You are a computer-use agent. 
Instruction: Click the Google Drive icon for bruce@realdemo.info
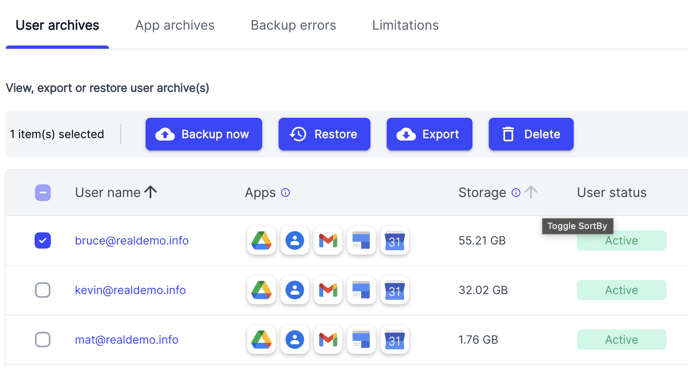261,240
